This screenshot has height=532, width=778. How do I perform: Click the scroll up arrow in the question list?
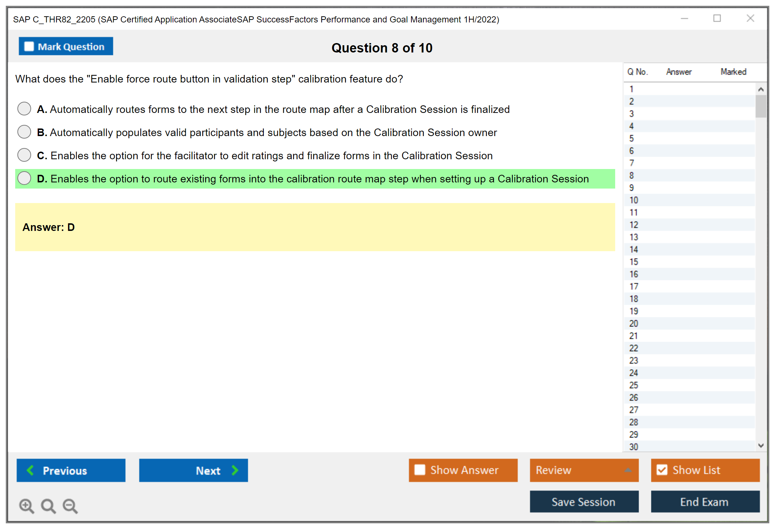pos(761,89)
